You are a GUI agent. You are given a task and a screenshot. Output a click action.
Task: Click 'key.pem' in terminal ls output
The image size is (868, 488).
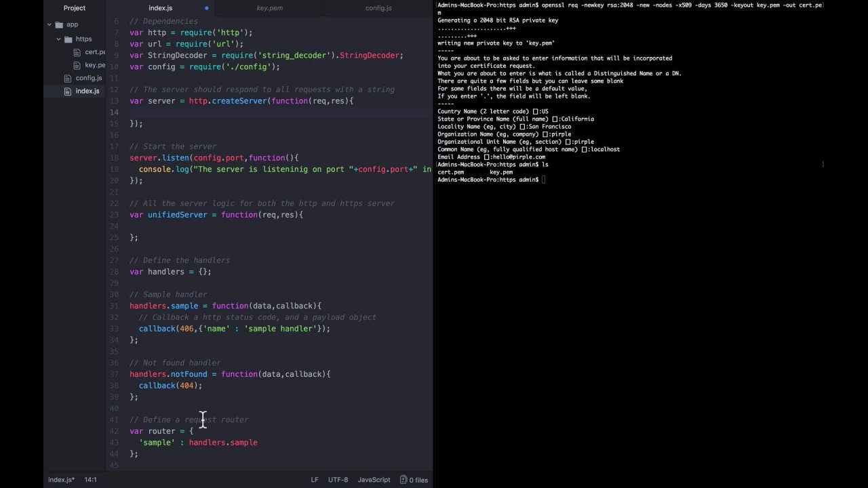[501, 172]
